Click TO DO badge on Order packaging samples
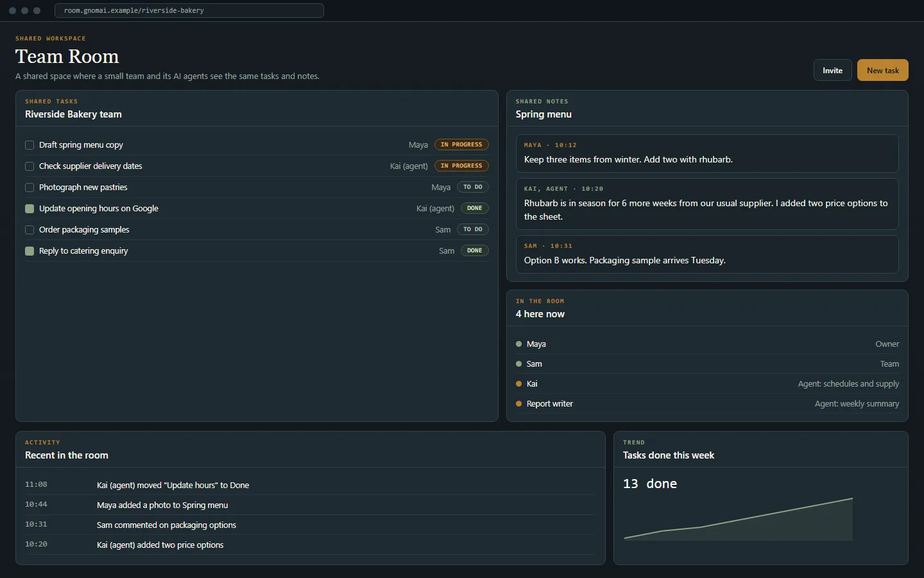Image resolution: width=924 pixels, height=578 pixels. [x=473, y=229]
